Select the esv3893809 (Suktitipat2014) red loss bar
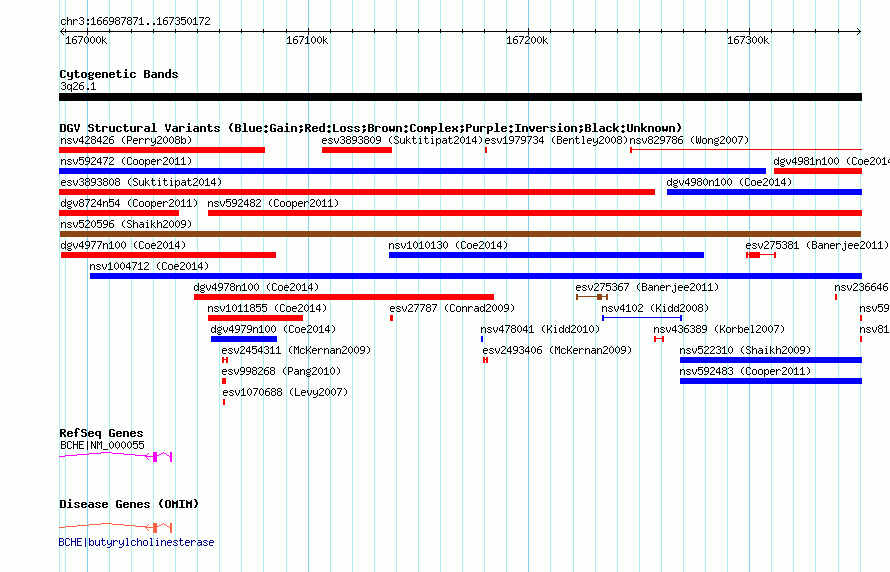This screenshot has height=572, width=890. point(356,150)
